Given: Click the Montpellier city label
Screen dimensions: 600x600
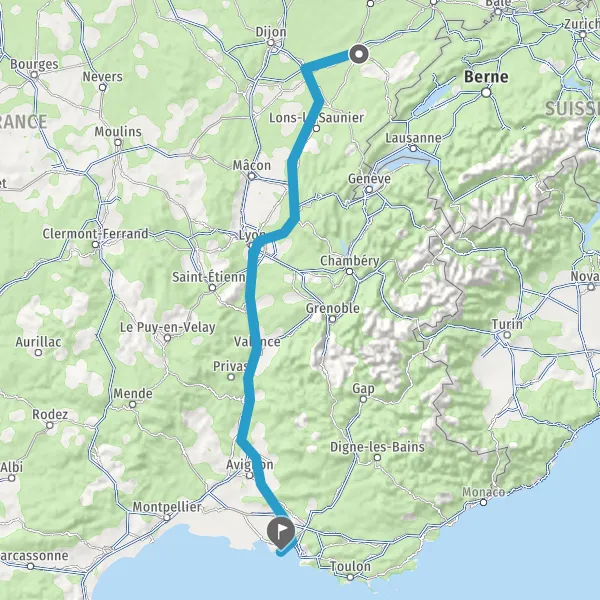Looking at the screenshot, I should [x=167, y=507].
